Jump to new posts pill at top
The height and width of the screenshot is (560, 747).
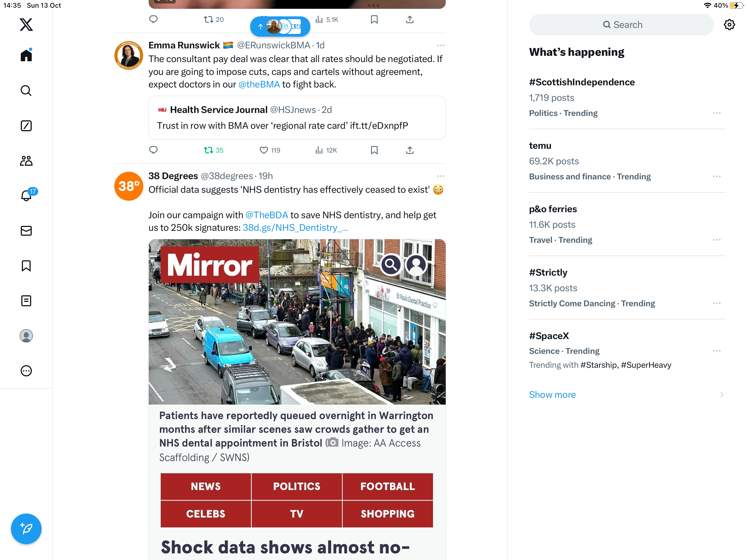point(280,26)
